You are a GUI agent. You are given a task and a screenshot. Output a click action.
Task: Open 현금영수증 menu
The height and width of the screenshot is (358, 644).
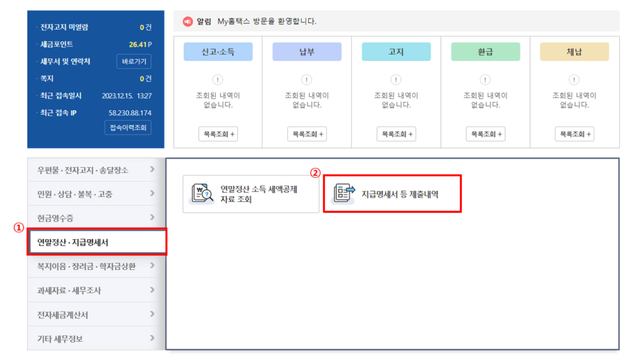click(x=96, y=218)
